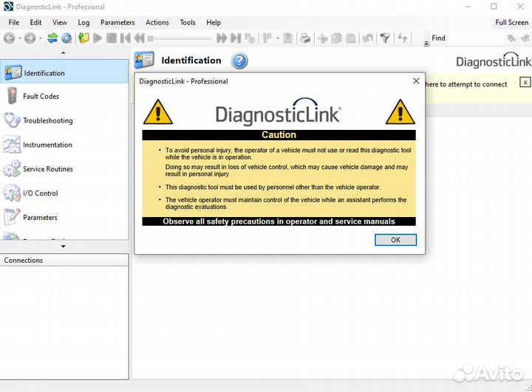Select I/O Control in the sidebar
532x392 pixels.
64,193
